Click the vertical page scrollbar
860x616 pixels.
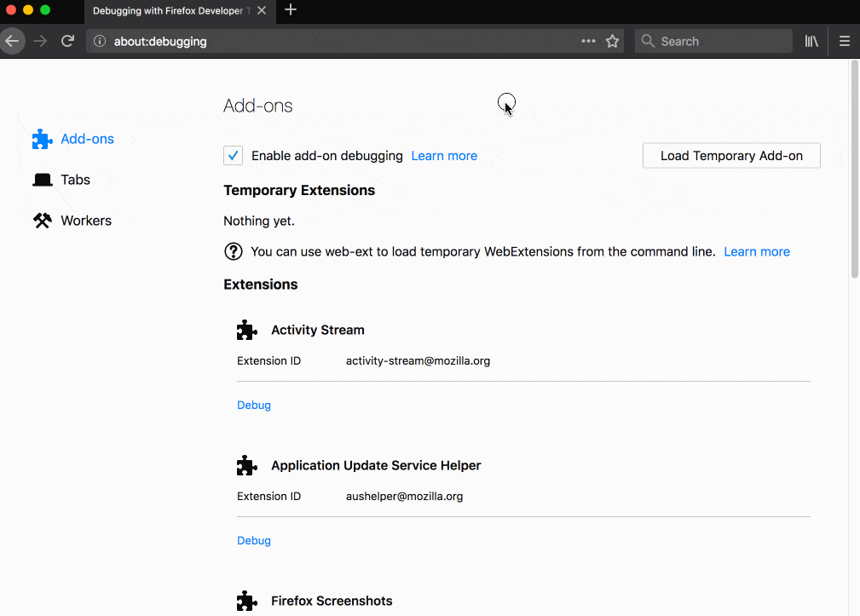point(854,170)
